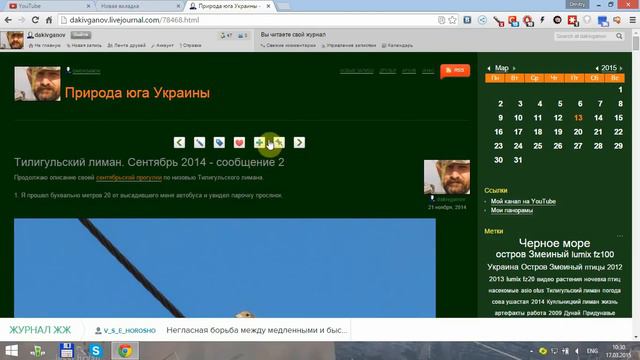Click the browser forward arrow
Viewport: 640px width, 360px height.
22,20
